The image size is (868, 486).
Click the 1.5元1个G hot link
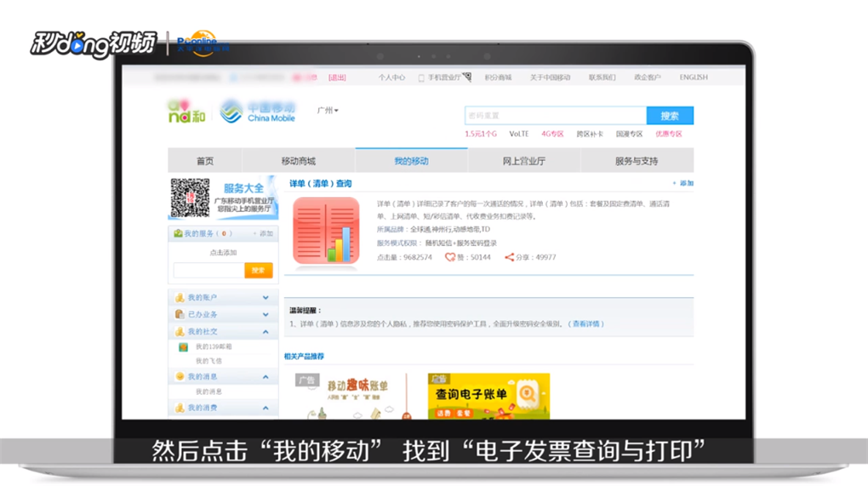(x=481, y=134)
